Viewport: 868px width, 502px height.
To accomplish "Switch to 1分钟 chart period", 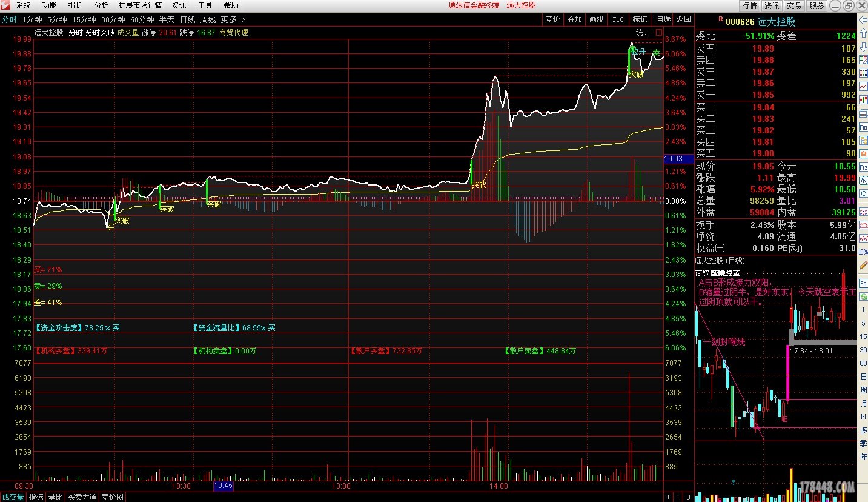I will [x=32, y=19].
